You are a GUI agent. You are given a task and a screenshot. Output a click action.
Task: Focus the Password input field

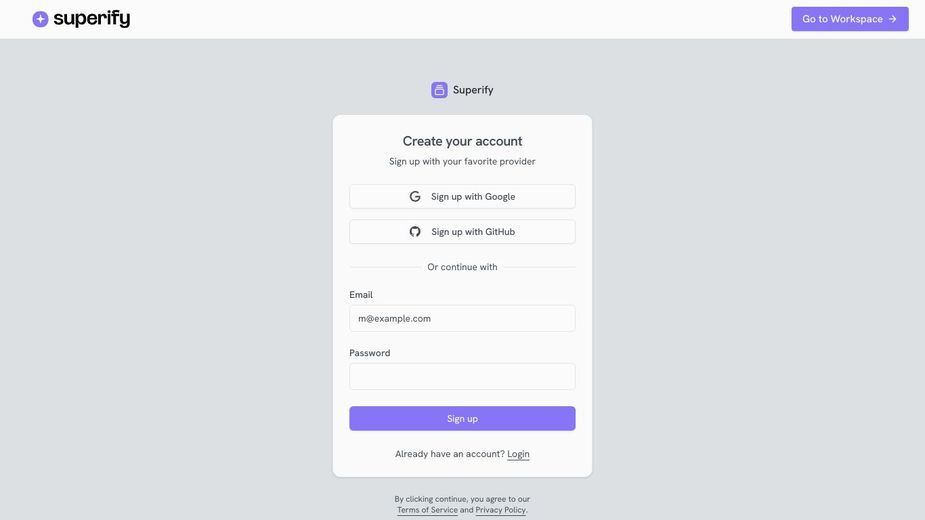462,377
